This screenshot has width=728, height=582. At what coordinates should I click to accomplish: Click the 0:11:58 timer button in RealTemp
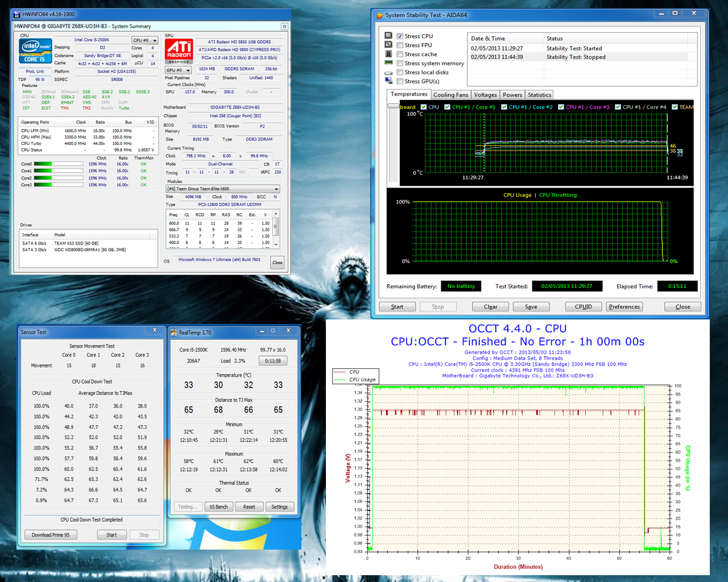(273, 361)
